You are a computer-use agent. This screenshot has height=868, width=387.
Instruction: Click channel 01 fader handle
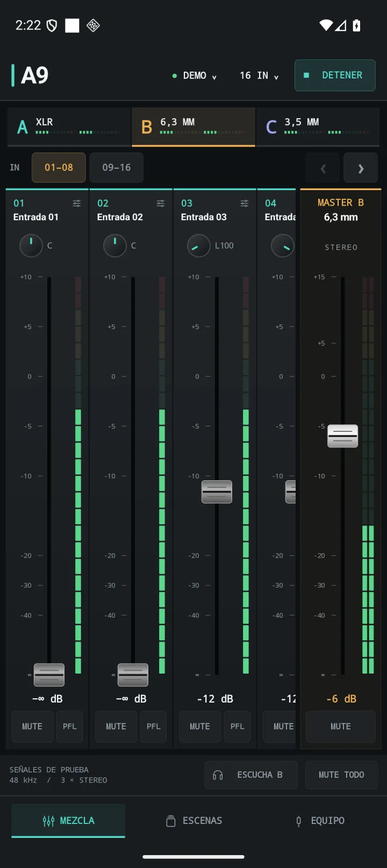[x=49, y=675]
